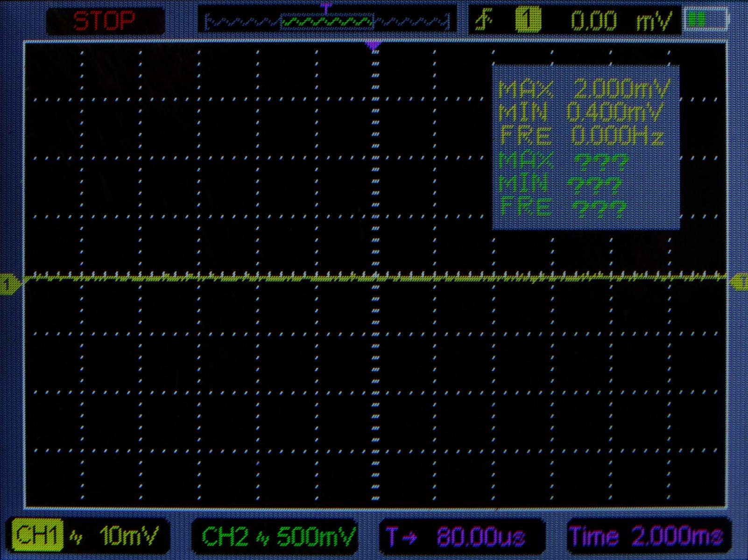
Task: Select the waveform memory overview strip
Action: [x=326, y=21]
